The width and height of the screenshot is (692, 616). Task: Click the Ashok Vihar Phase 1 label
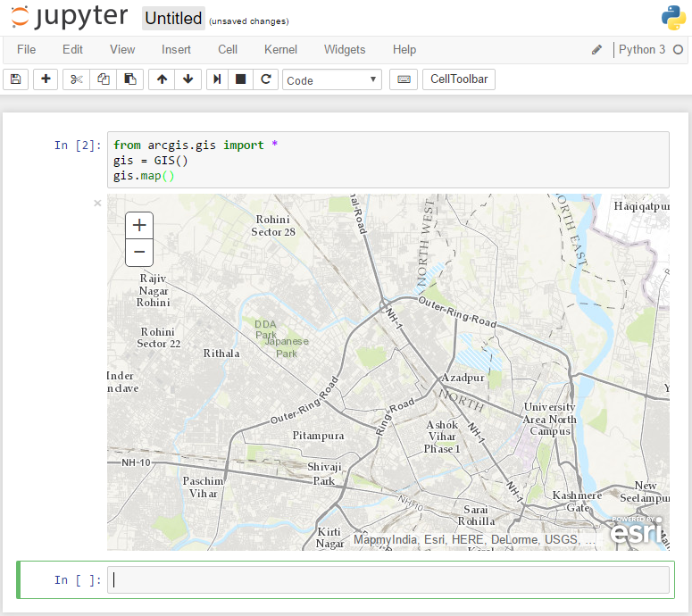point(442,437)
